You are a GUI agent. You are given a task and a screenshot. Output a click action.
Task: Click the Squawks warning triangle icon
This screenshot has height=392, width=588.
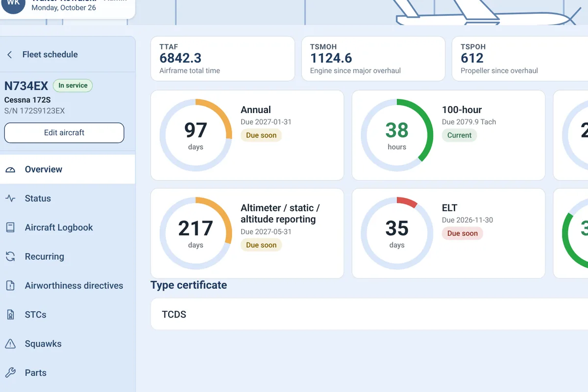pyautogui.click(x=10, y=344)
